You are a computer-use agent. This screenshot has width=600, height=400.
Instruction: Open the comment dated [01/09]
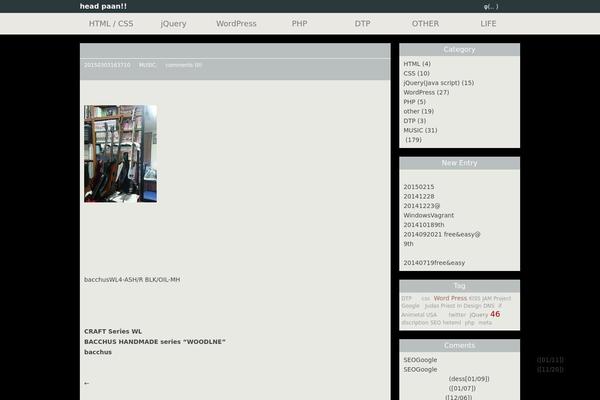(x=469, y=379)
